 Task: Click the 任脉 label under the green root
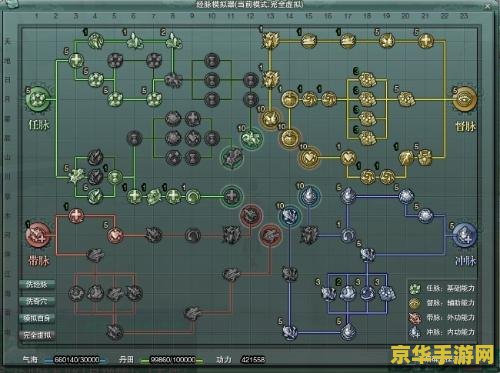tap(39, 125)
